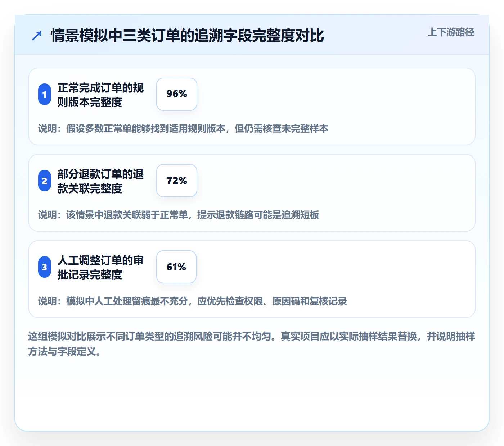Select the 正常完成订单的规则版本完整度 item title
The image size is (504, 446).
[x=100, y=95]
